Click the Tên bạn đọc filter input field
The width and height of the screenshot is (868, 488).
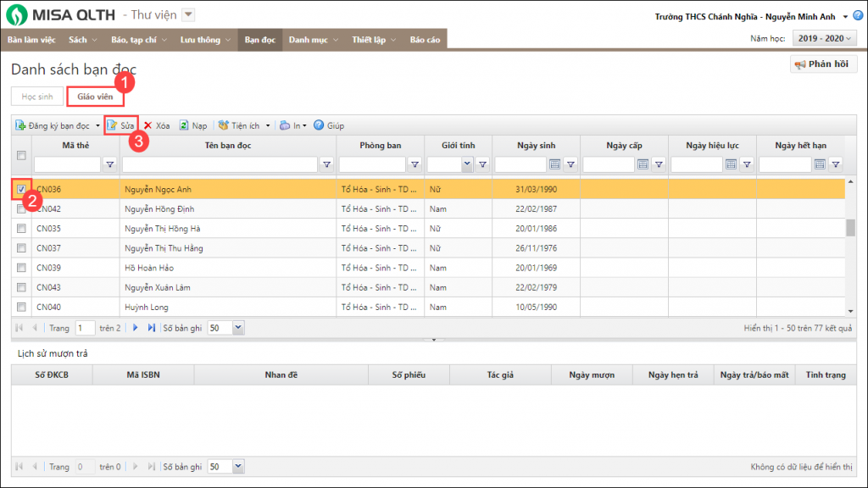tap(220, 164)
